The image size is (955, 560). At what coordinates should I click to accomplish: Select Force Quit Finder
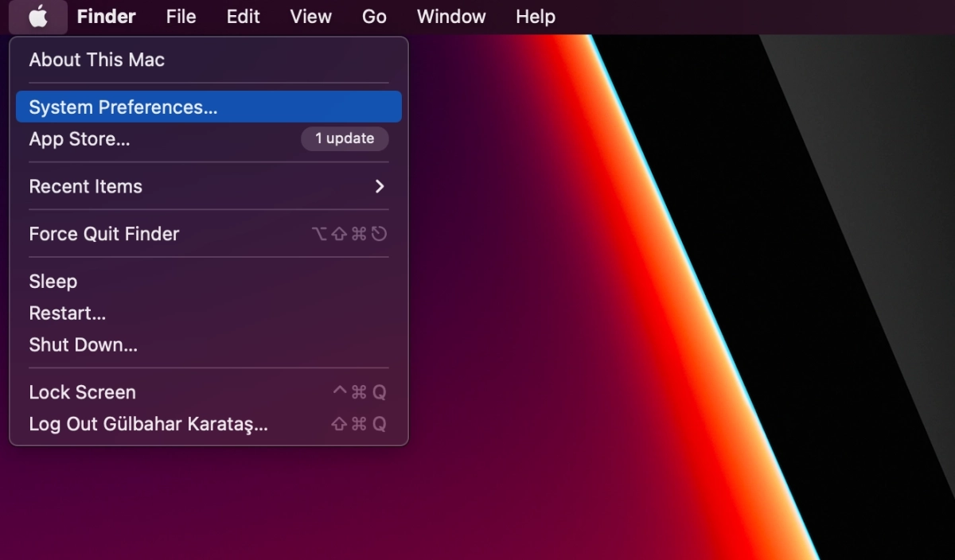tap(103, 234)
